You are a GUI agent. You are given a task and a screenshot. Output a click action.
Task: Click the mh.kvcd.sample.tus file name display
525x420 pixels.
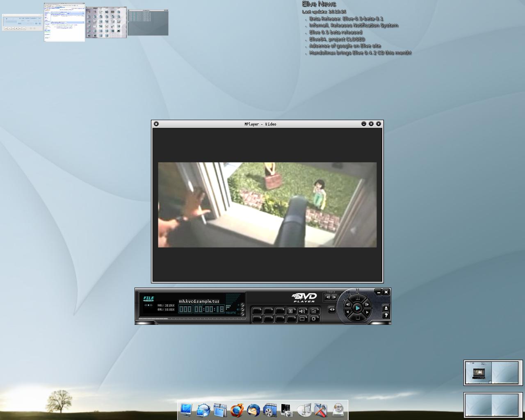(x=199, y=301)
